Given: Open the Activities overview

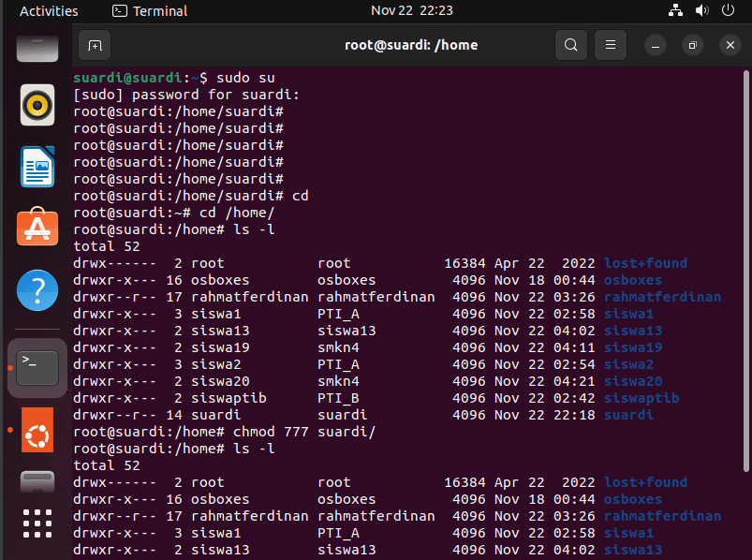Looking at the screenshot, I should pos(49,10).
